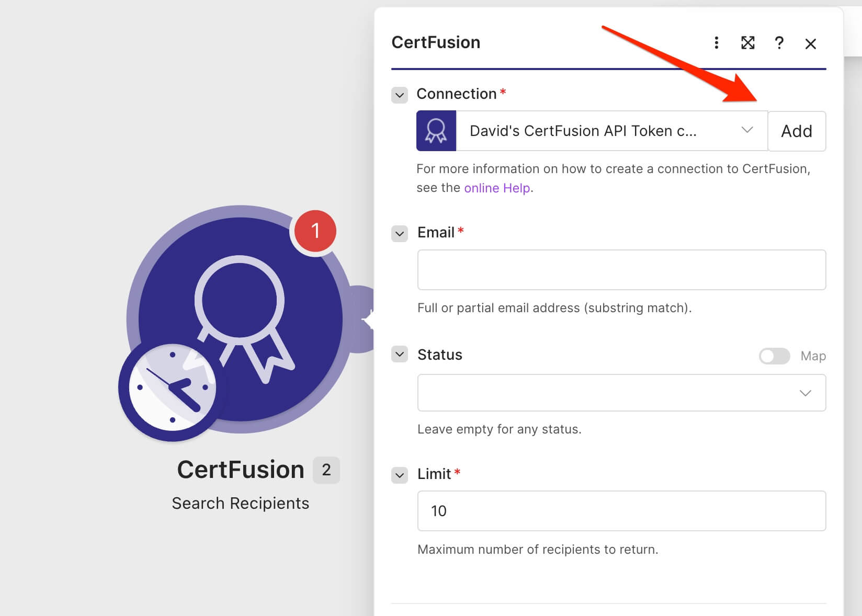Click the CertFusion module title label
The height and width of the screenshot is (616, 862).
(x=241, y=470)
